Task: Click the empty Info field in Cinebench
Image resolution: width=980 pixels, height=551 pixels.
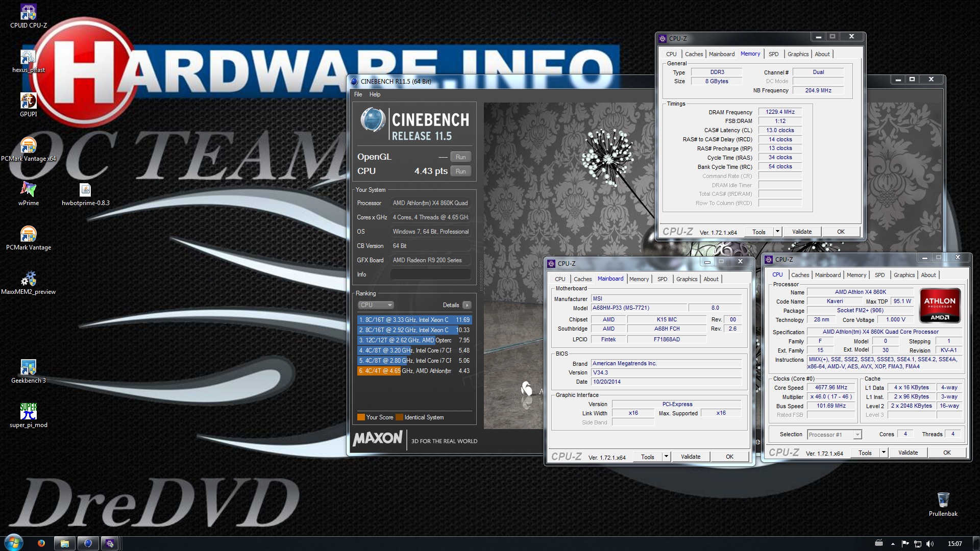Action: pos(431,274)
